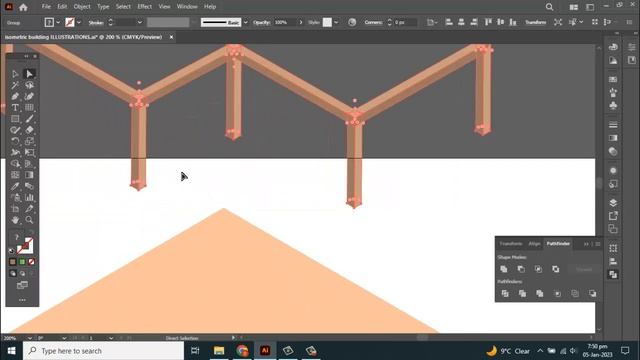
Task: Enable Draw Behind mode
Action: click(22, 273)
